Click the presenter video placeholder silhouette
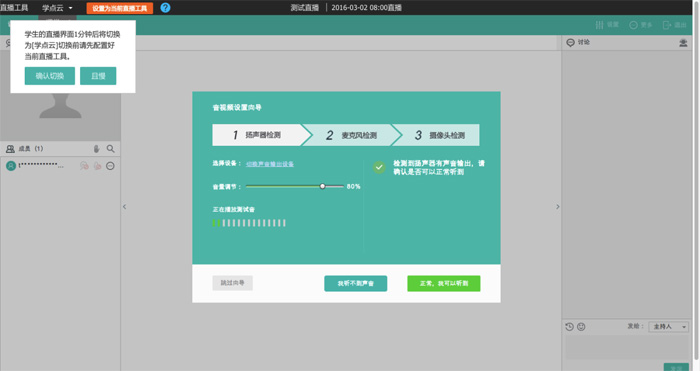700x371 pixels. 60,106
